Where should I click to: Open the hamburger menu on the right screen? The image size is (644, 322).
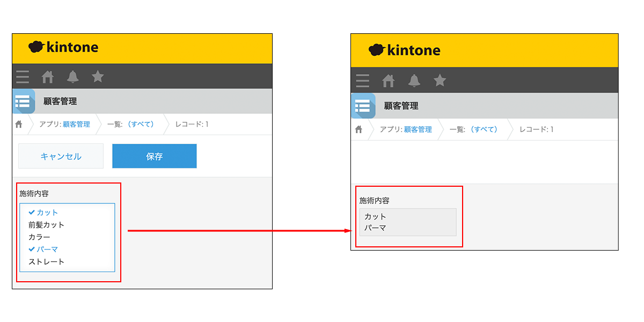[362, 79]
